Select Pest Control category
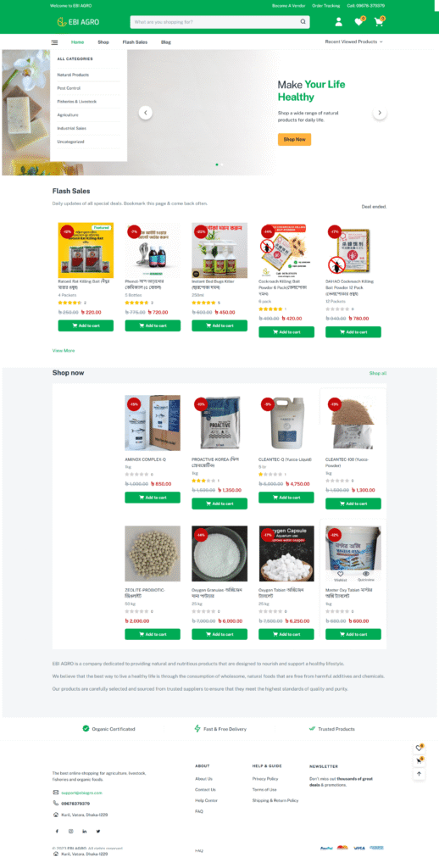 coord(69,88)
